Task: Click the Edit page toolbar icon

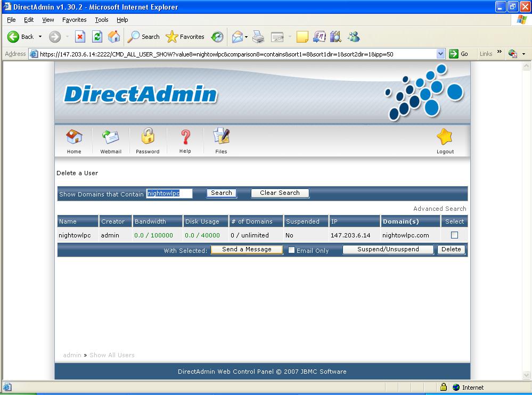Action: click(277, 37)
